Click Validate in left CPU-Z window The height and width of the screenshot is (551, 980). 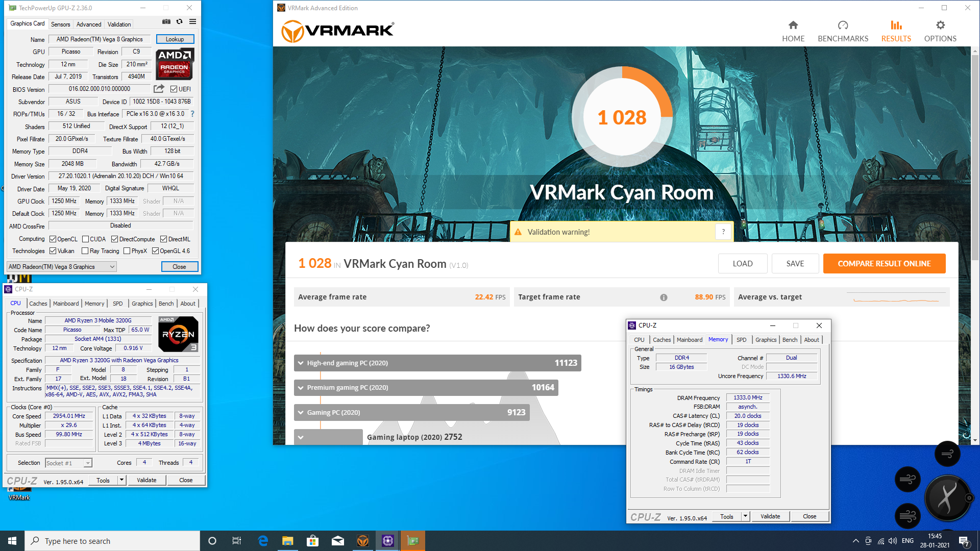click(x=146, y=480)
